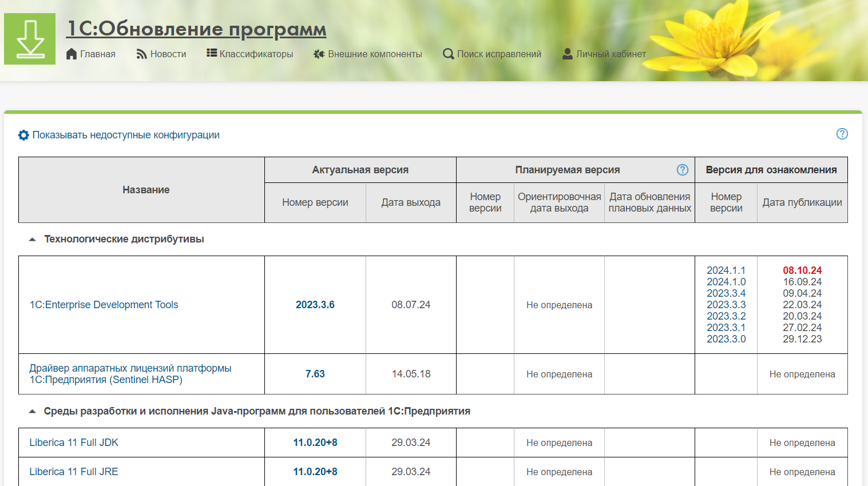This screenshot has height=486, width=868.
Task: Click the puzzle icon beside Внешние компоненты
Action: (319, 54)
